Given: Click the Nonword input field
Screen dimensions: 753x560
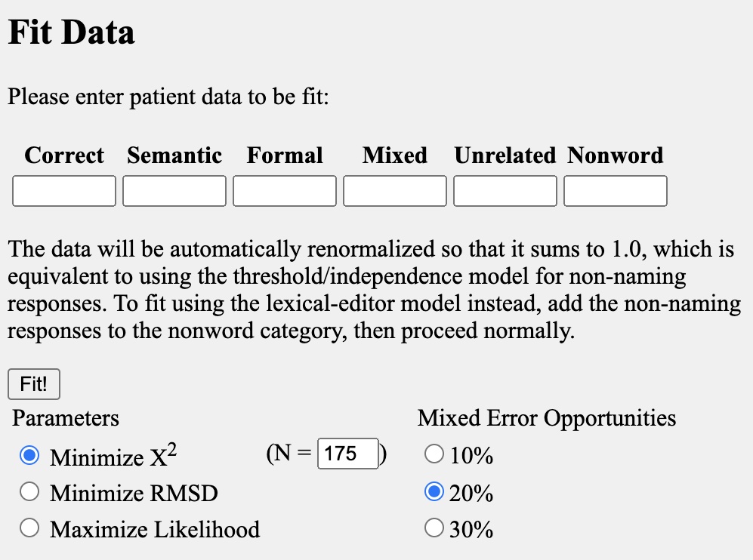Looking at the screenshot, I should click(x=616, y=191).
